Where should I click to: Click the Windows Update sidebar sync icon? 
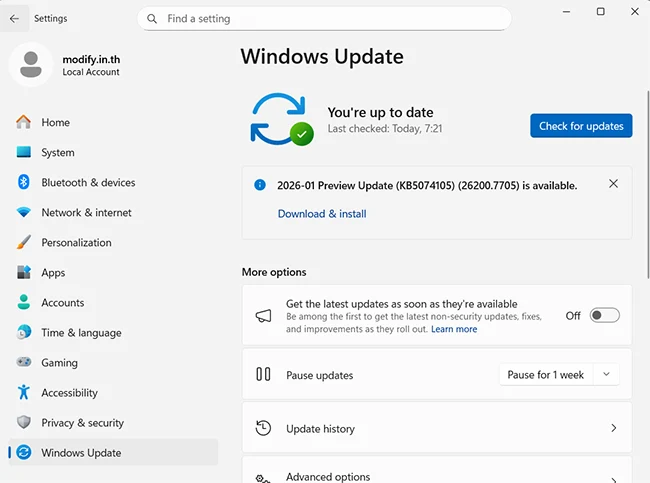(x=24, y=452)
